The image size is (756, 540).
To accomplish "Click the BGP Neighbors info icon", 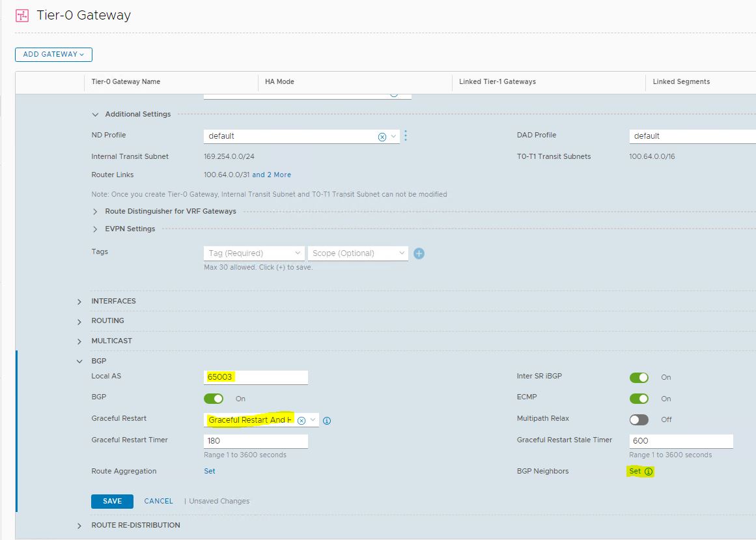I will click(649, 472).
